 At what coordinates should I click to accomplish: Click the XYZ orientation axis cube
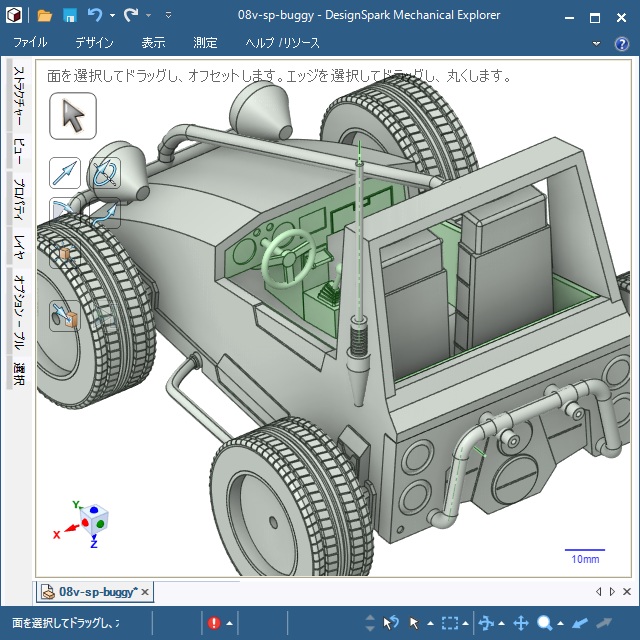(93, 520)
